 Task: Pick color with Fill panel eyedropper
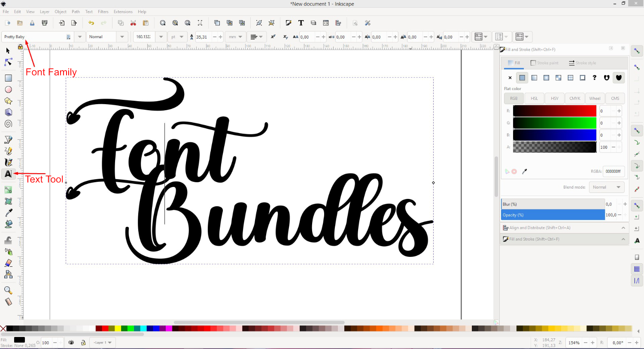point(524,171)
